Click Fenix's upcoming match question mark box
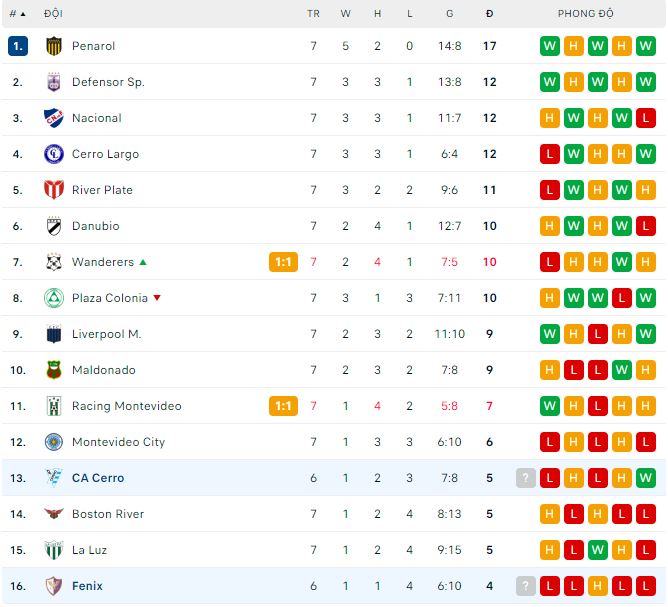 pos(526,586)
